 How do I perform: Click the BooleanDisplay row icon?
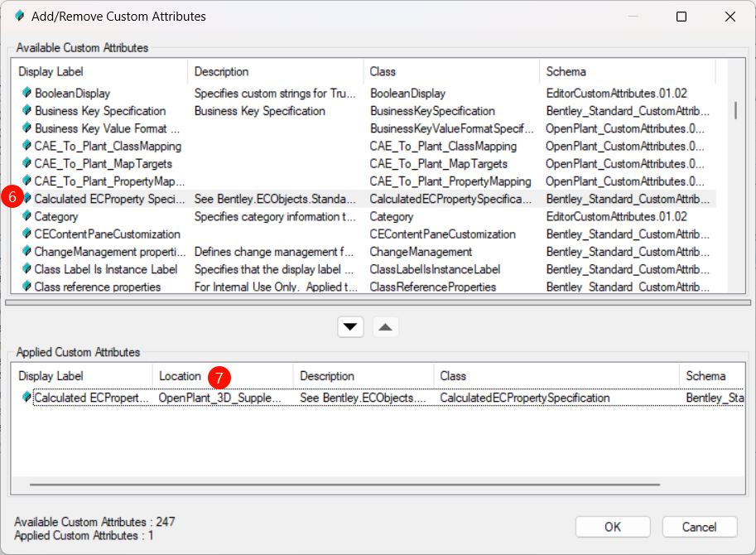[x=26, y=94]
